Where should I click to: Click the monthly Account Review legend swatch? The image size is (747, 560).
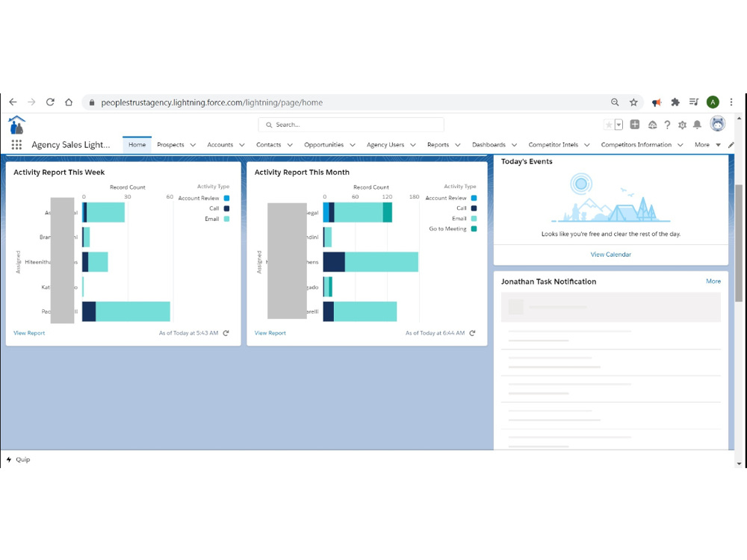click(x=474, y=198)
